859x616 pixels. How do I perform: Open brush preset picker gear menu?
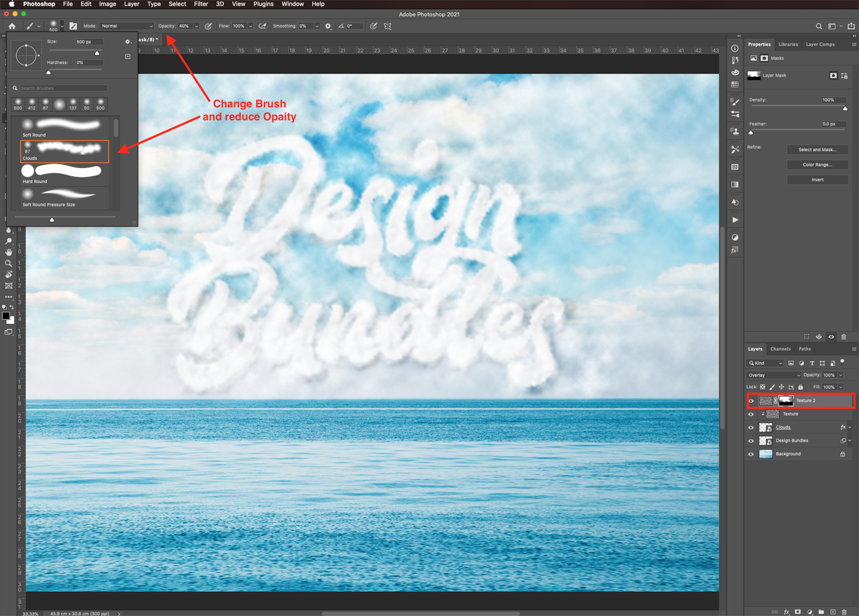(x=128, y=42)
